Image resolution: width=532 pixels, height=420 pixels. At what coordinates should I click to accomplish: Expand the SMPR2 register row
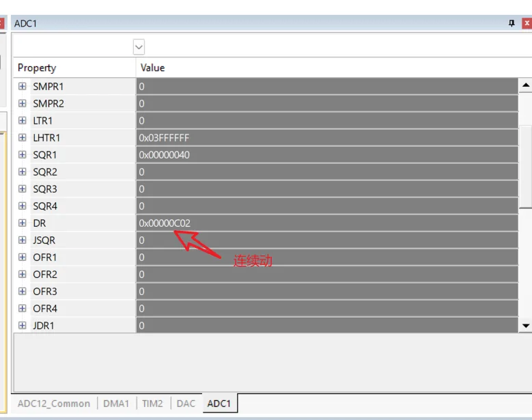(x=22, y=103)
